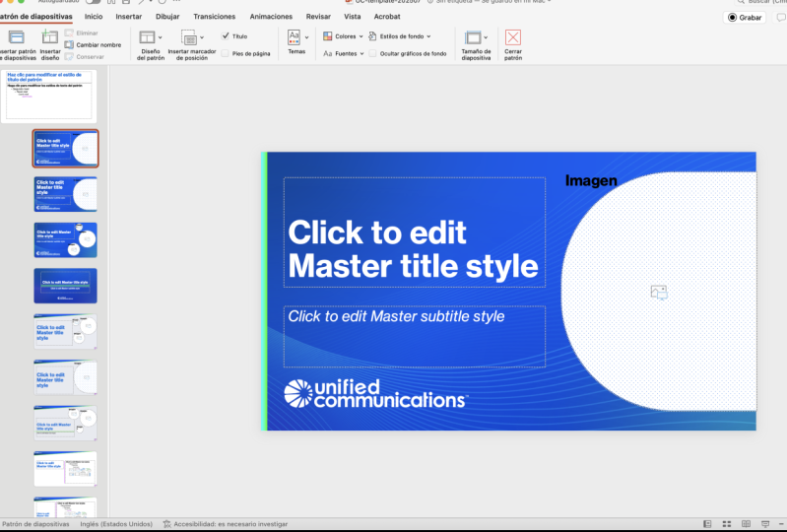Close master view with Cerrar patrón

point(513,44)
